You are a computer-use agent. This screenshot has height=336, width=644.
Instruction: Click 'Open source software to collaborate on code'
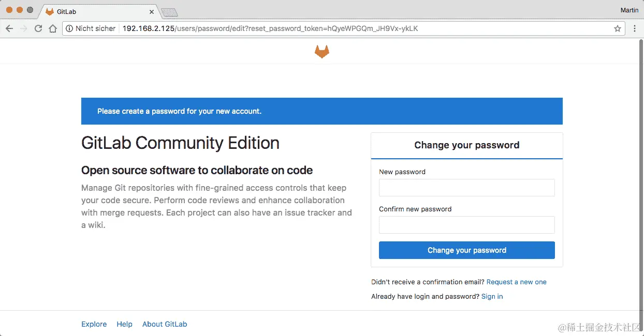(x=197, y=170)
